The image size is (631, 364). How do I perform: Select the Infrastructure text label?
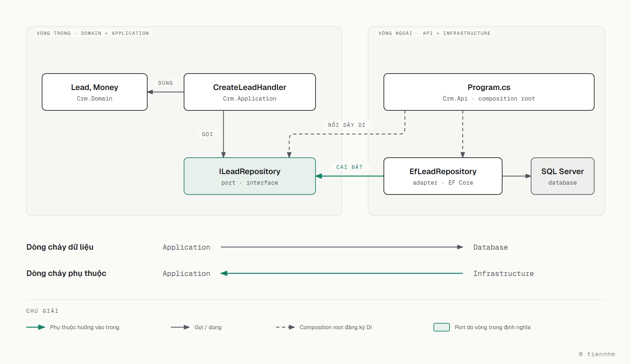503,274
